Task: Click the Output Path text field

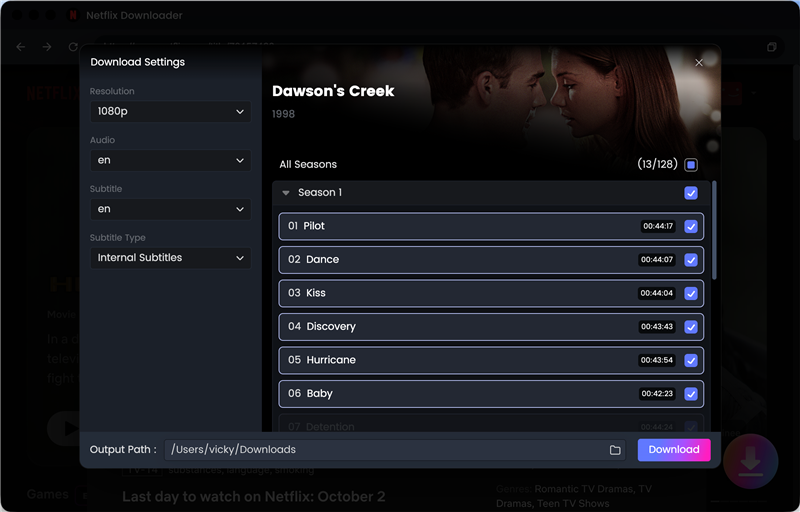Action: pyautogui.click(x=387, y=450)
